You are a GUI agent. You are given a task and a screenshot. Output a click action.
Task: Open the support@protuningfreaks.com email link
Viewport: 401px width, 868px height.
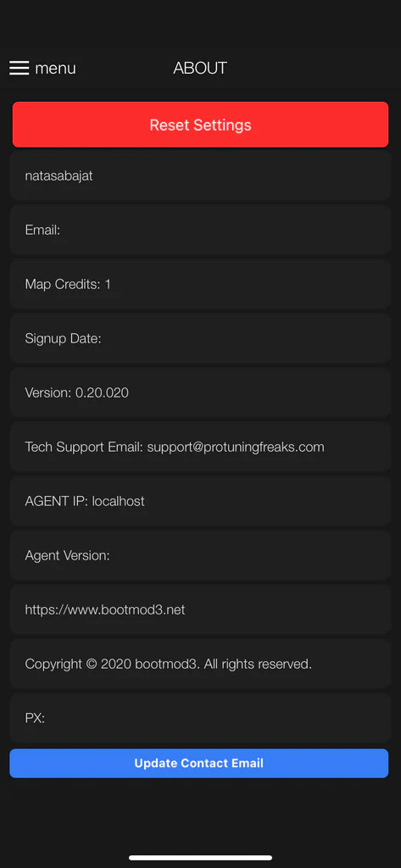(x=236, y=448)
